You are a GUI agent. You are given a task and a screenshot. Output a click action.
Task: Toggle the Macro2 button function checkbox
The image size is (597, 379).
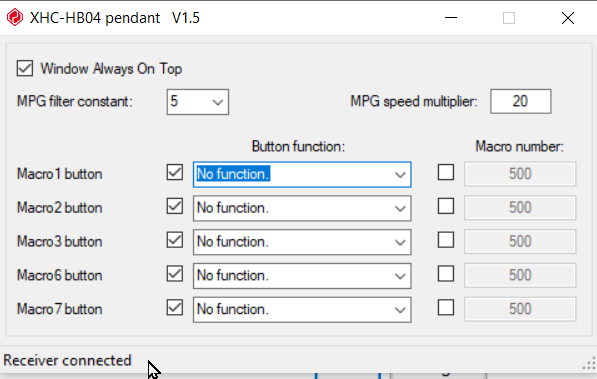175,206
